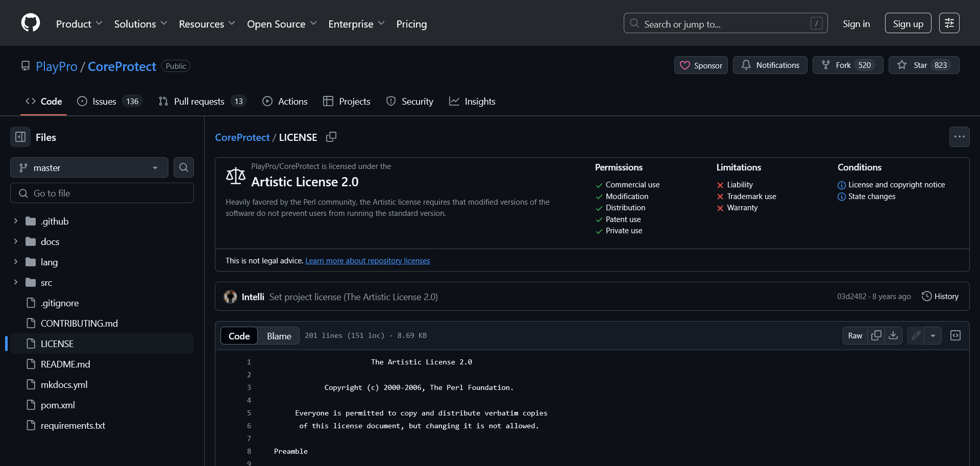Open Learn more about repository licenses
This screenshot has height=466, width=980.
coord(367,261)
